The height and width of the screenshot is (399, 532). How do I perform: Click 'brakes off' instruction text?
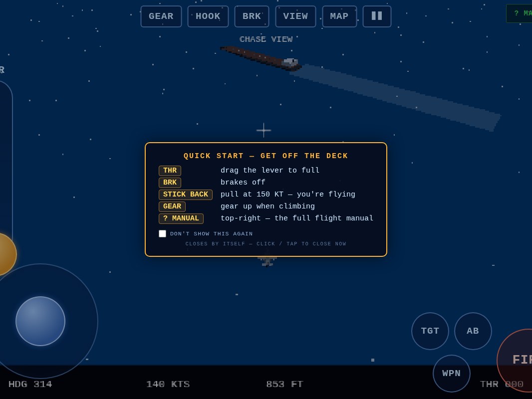click(243, 182)
